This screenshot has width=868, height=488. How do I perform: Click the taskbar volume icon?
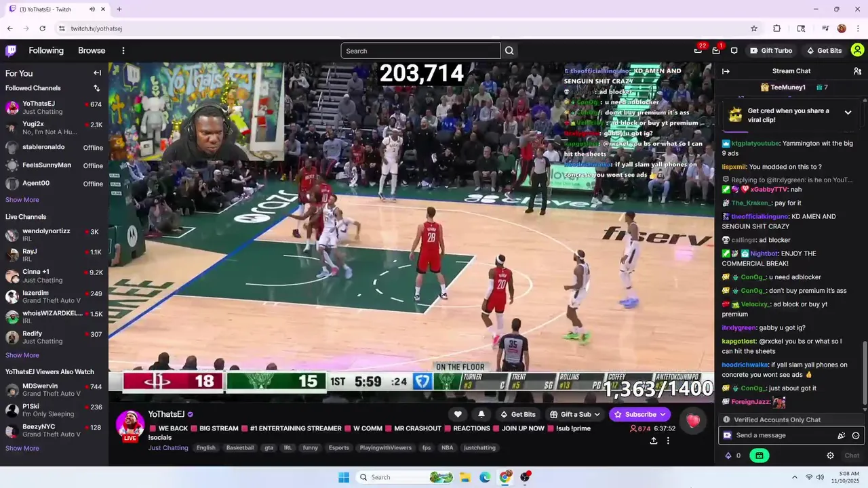coord(820,477)
